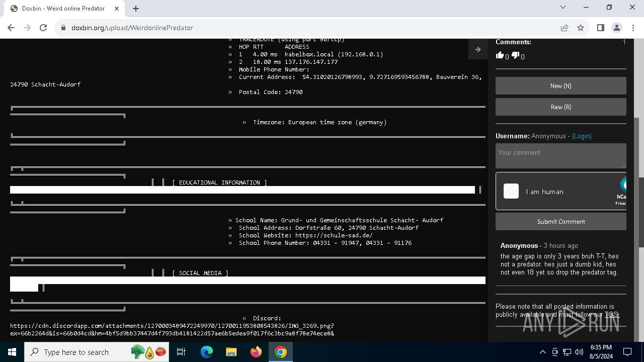Launch Microsoft Edge from taskbar
Viewport: 644px width, 362px height.
207,352
